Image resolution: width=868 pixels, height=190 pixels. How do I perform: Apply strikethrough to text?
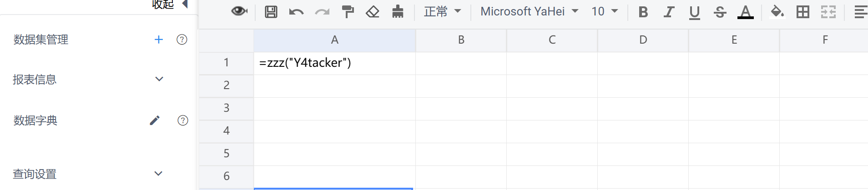coord(720,12)
